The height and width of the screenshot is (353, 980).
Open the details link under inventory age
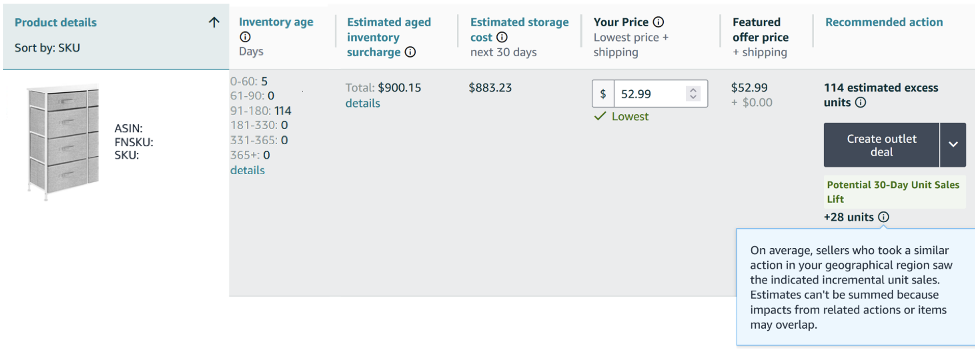(x=247, y=170)
